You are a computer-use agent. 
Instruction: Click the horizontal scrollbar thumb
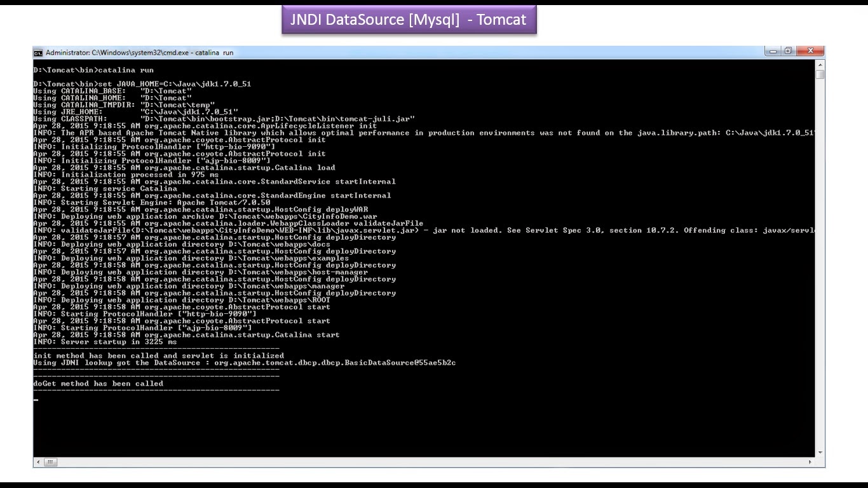pos(51,462)
